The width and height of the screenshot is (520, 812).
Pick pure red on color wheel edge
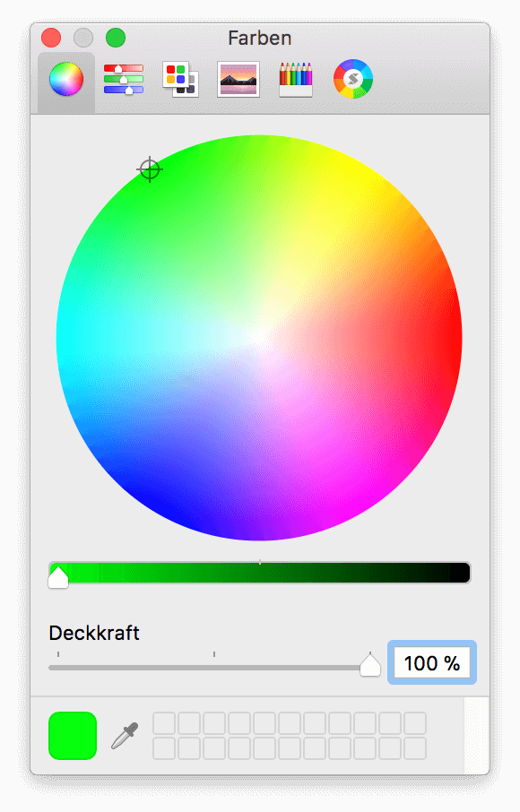coord(457,338)
